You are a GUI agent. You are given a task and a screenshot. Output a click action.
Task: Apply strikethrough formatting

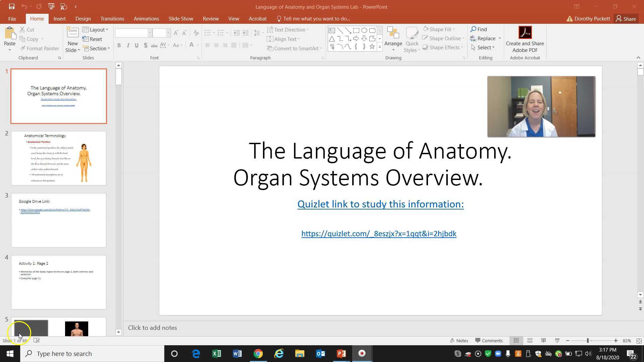click(x=155, y=45)
